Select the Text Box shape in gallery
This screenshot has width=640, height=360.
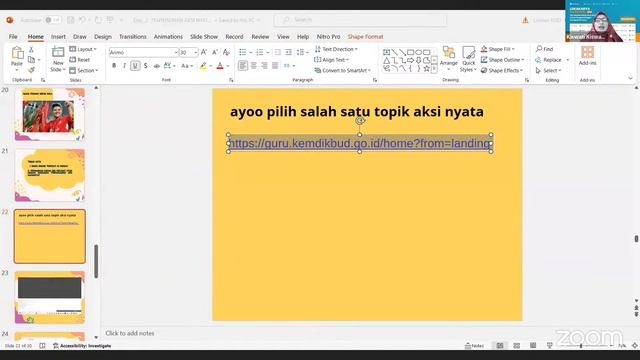[x=386, y=52]
